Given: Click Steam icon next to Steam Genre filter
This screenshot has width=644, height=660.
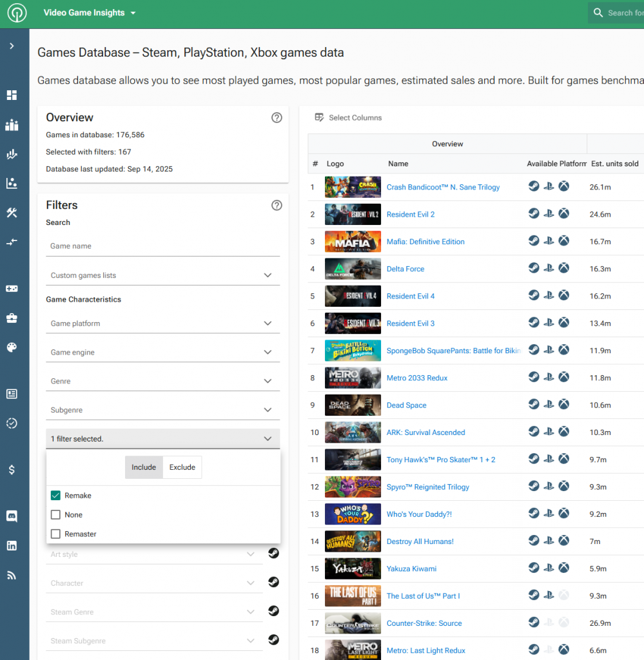Looking at the screenshot, I should click(273, 611).
